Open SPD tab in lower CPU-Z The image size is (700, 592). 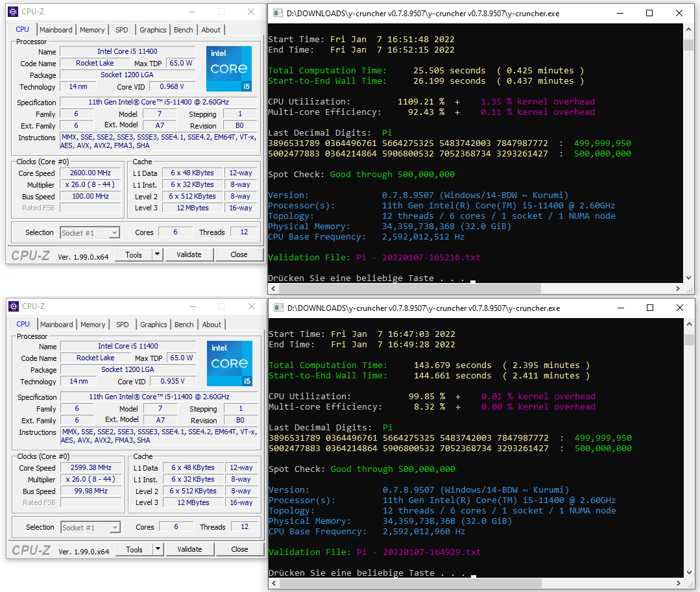coord(123,325)
